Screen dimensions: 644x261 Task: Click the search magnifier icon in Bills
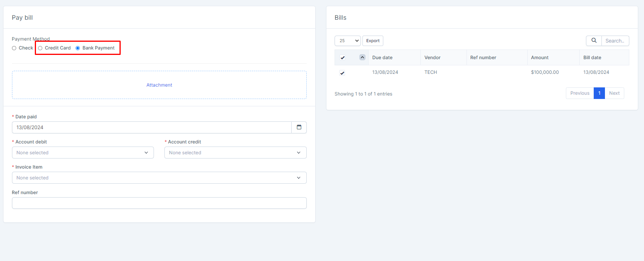pos(594,41)
